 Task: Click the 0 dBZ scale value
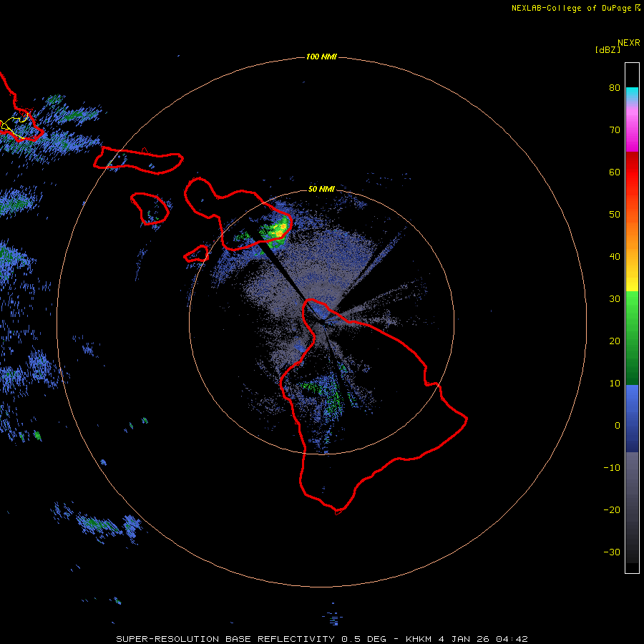(618, 426)
